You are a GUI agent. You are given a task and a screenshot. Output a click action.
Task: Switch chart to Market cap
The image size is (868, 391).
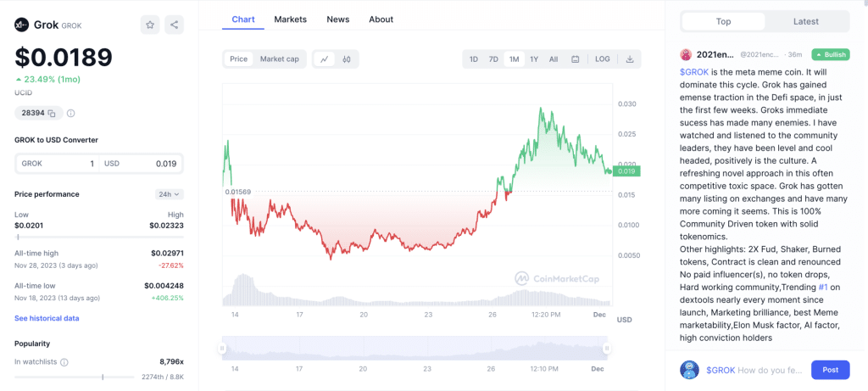tap(279, 59)
